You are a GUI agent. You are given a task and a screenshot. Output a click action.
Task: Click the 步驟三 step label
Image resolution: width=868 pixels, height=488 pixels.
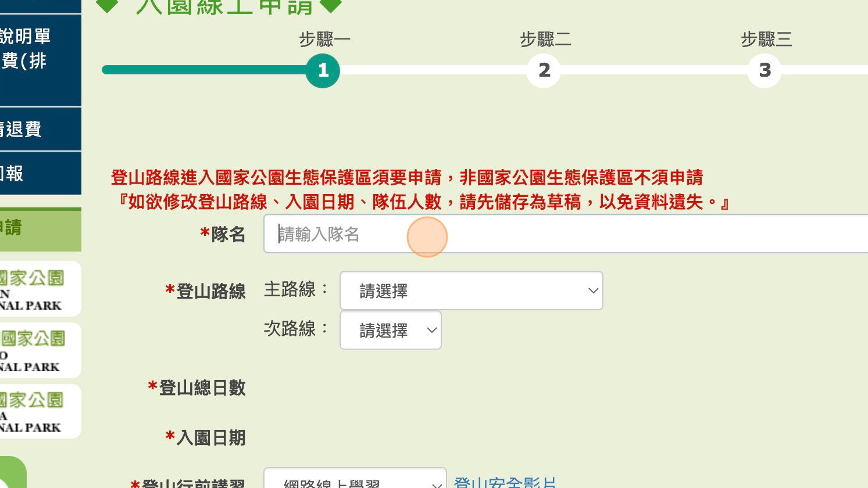pos(766,40)
